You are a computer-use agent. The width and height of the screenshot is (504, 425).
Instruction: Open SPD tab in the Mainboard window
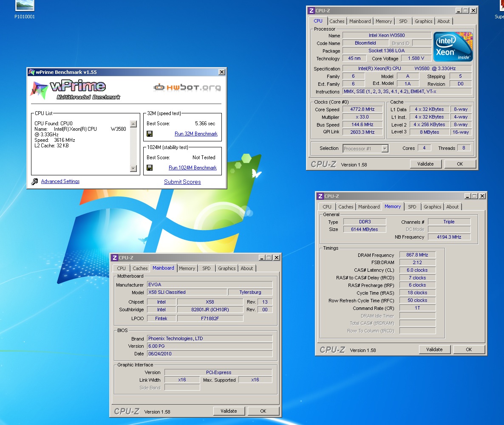tap(207, 269)
